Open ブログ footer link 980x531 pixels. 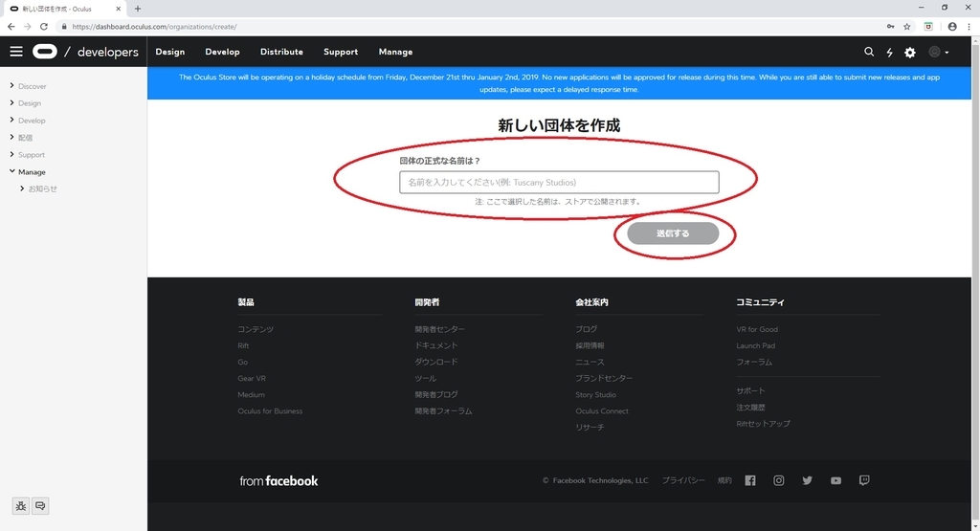tap(587, 329)
